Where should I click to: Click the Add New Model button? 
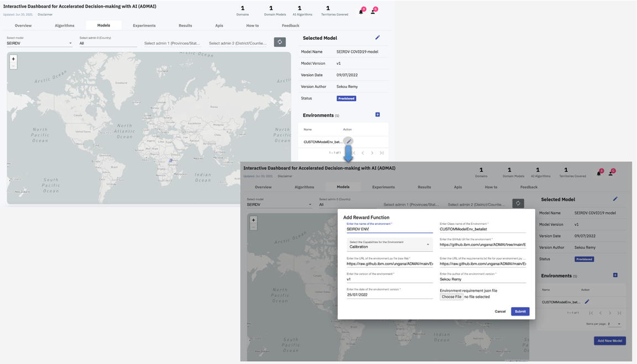[x=609, y=341]
